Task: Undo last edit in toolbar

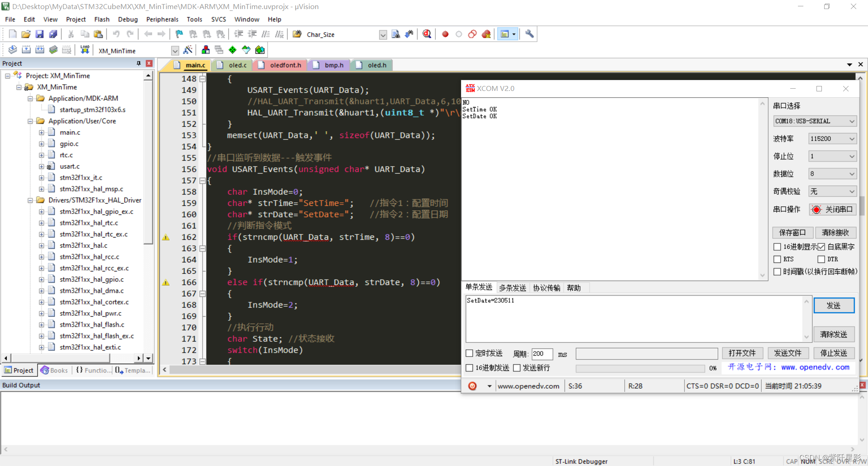Action: (116, 34)
